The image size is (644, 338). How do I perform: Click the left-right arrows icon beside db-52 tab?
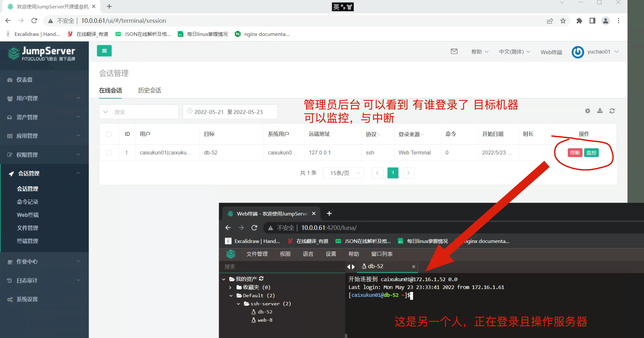tap(351, 266)
